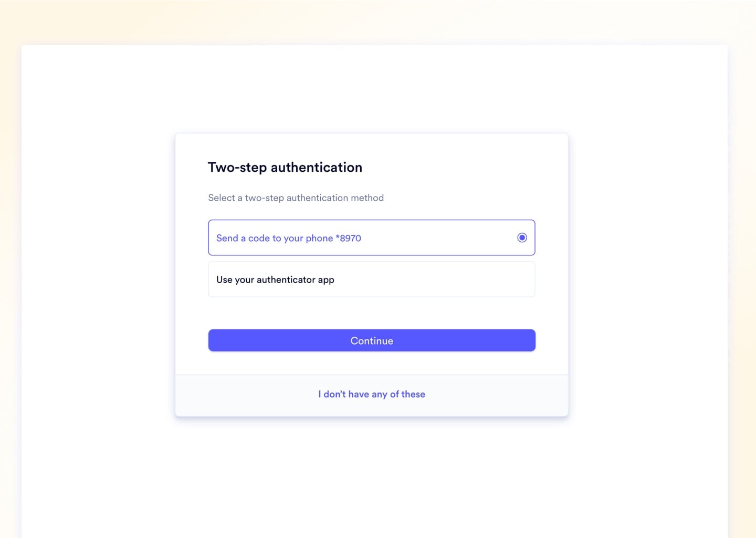Click the 'Two-step authentication' heading
Viewport: 756px width, 538px height.
(x=285, y=167)
